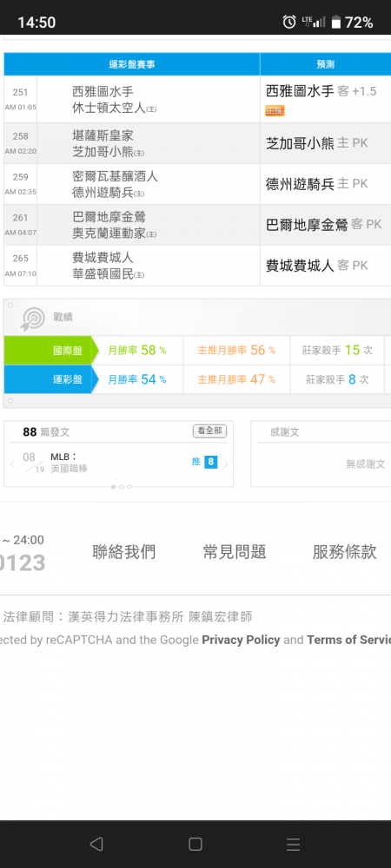
Task: Click the target arrow 戰績 icon
Action: (33, 319)
